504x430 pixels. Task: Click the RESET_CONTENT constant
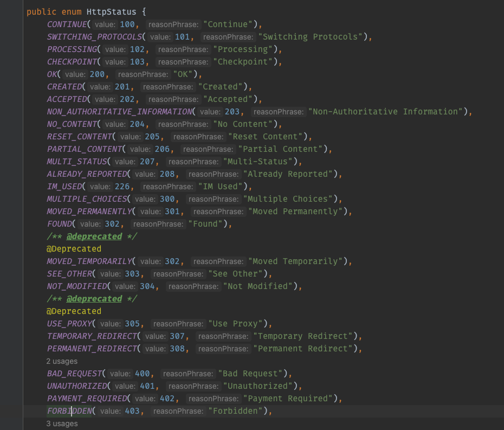click(79, 137)
